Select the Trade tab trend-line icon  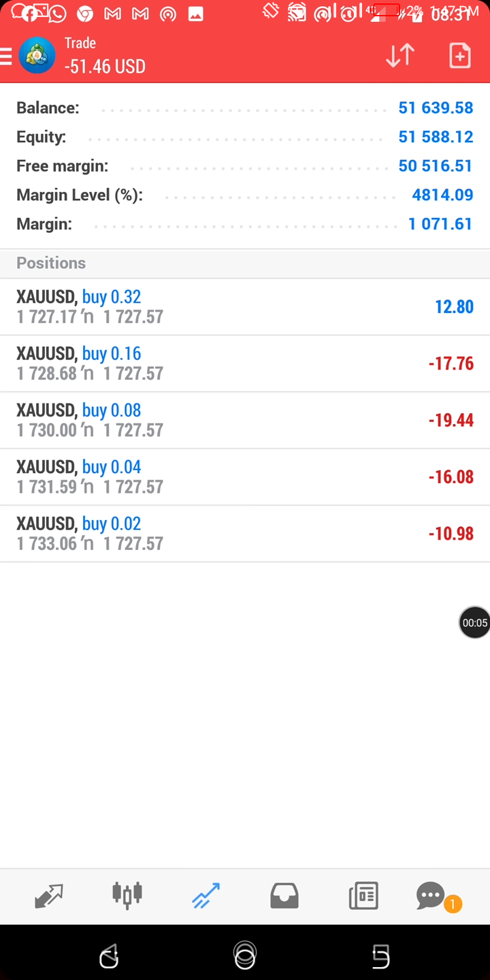tap(206, 896)
